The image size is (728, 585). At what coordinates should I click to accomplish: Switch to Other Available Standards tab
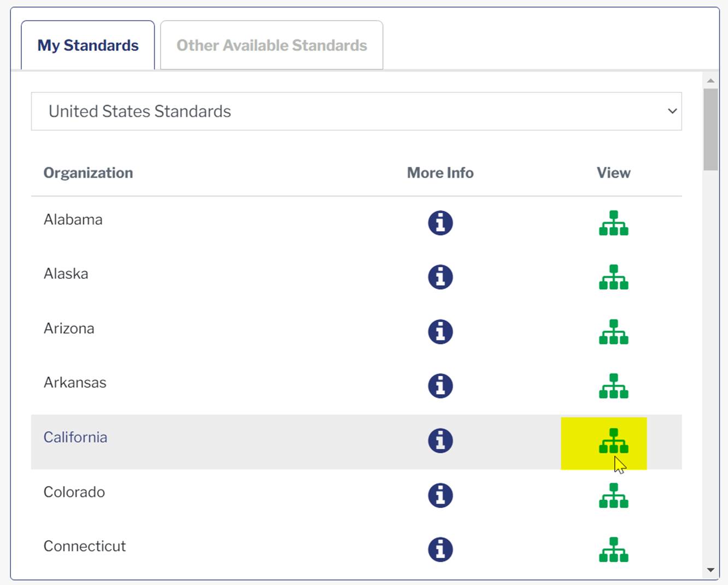coord(272,45)
